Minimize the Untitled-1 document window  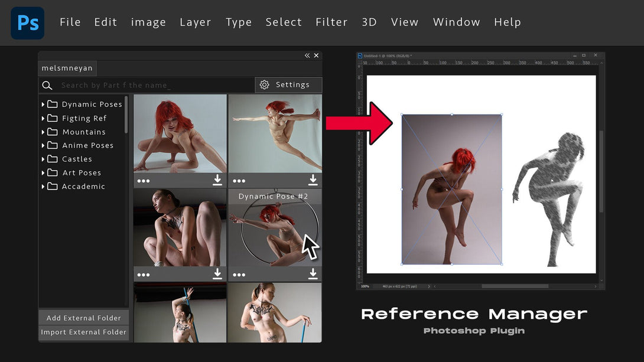575,56
